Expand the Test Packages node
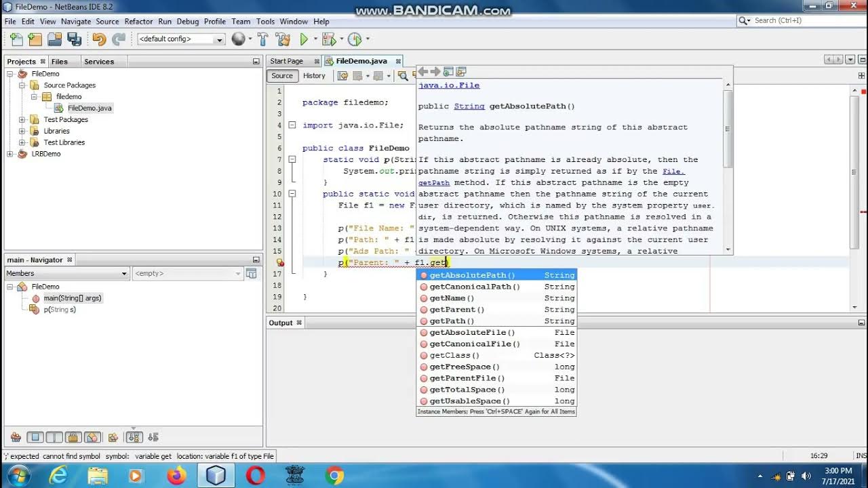The image size is (868, 488). (x=22, y=119)
